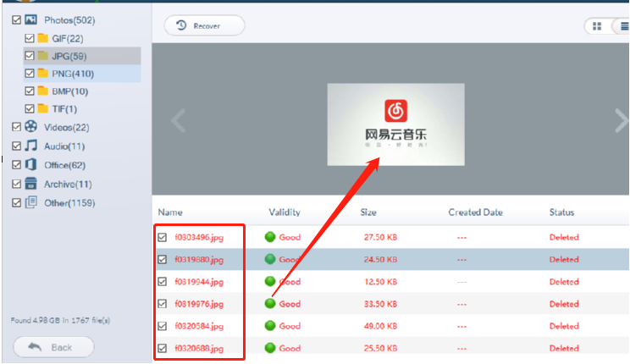Uncheck the Office(62) checkbox
The height and width of the screenshot is (364, 630).
pyautogui.click(x=16, y=165)
